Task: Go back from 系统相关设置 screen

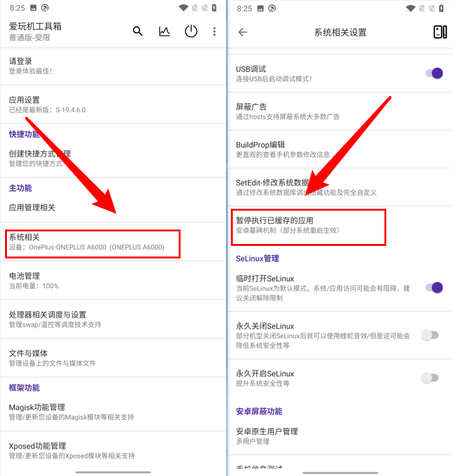Action: pyautogui.click(x=242, y=32)
